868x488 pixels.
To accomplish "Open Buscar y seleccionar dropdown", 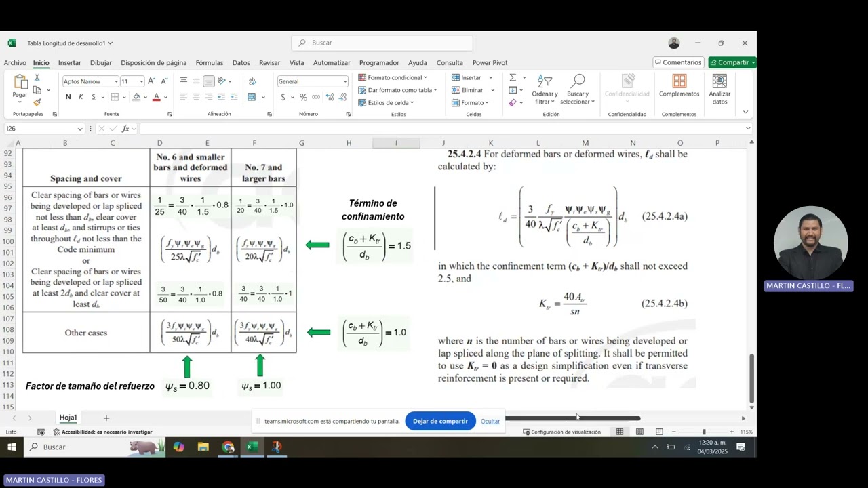I will (x=578, y=89).
